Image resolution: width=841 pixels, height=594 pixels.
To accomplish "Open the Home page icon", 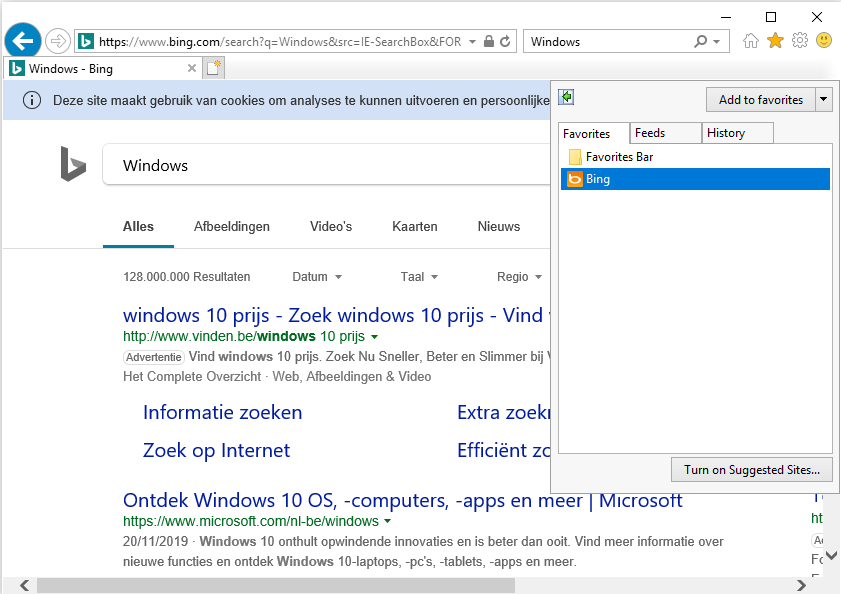I will (x=751, y=41).
